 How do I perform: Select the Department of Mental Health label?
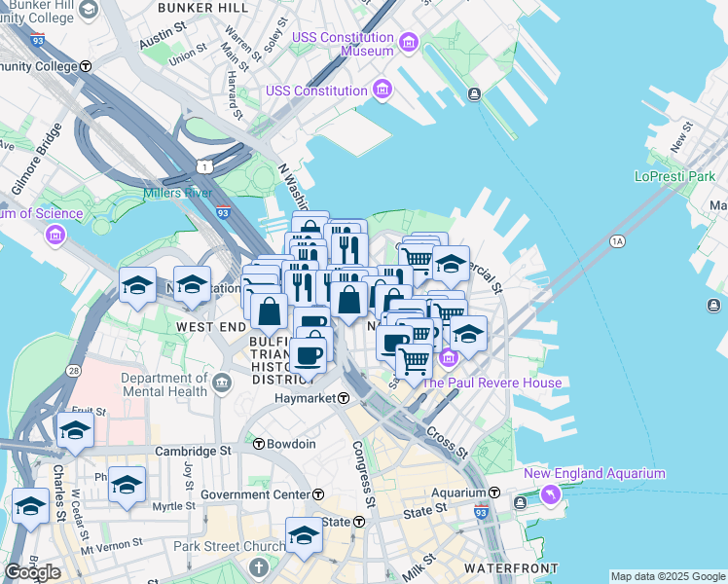tap(164, 384)
